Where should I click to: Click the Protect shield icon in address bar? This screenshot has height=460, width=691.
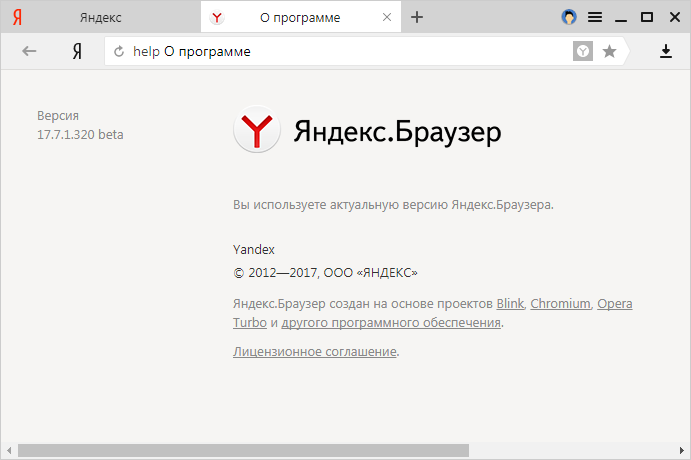583,52
